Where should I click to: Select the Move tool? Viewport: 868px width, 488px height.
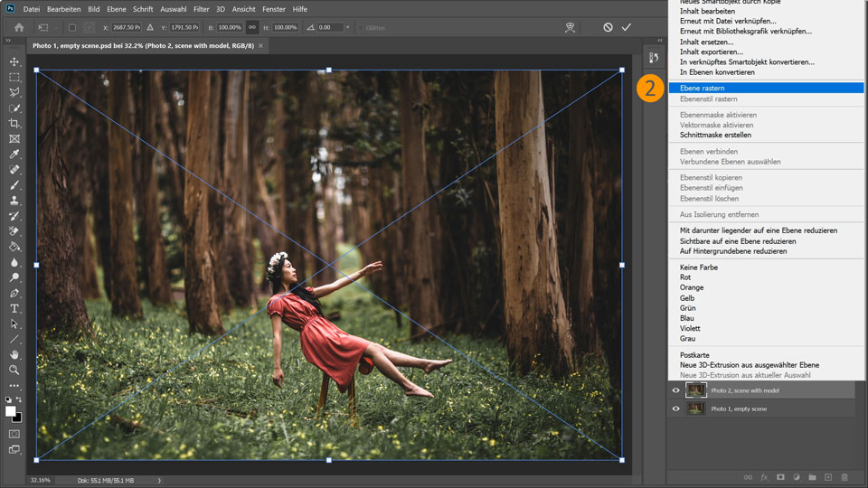14,61
